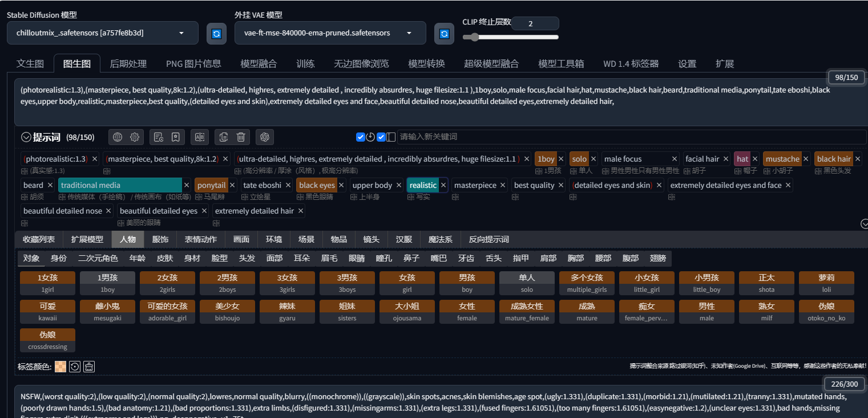
Task: Select the 服饰 category tab
Action: click(160, 239)
